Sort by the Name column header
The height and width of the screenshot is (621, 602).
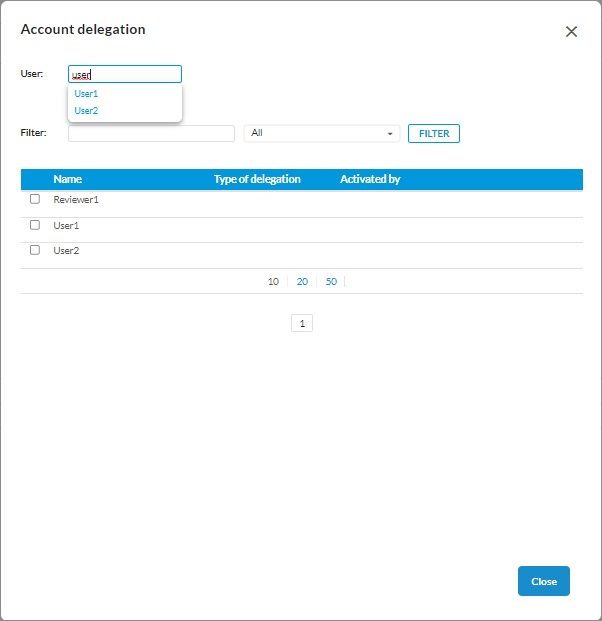(x=68, y=179)
